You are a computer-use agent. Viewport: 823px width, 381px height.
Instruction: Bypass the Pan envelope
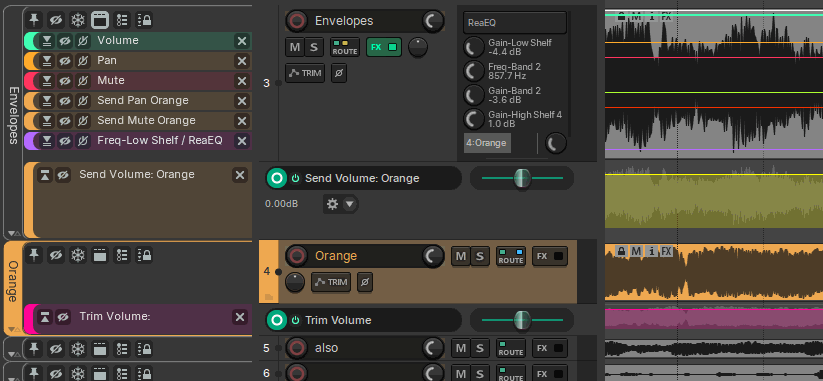pos(82,61)
